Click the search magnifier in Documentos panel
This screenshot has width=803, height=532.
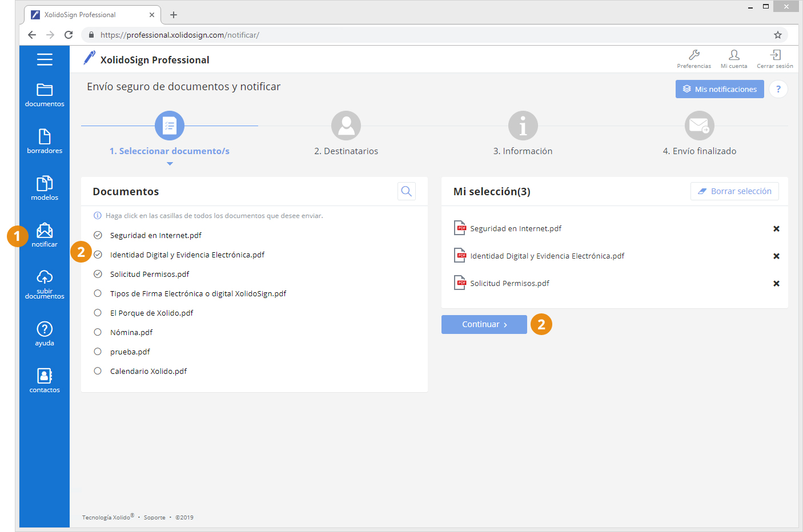pyautogui.click(x=406, y=191)
